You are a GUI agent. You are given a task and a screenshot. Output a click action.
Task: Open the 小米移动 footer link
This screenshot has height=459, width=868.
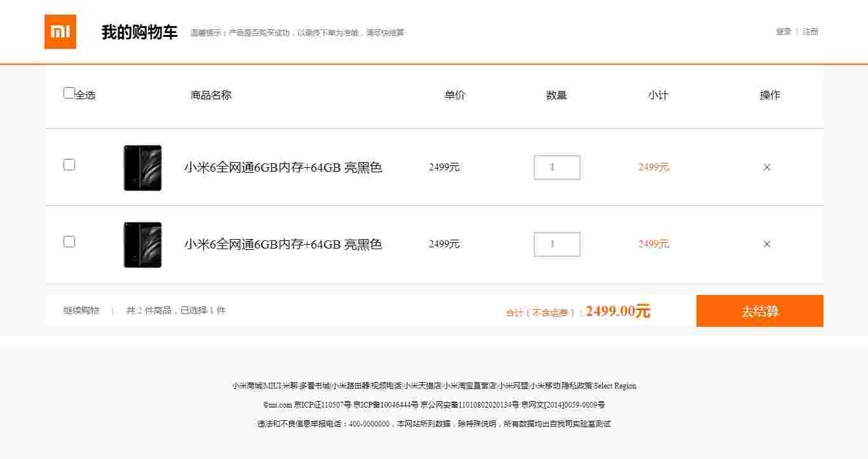(546, 386)
